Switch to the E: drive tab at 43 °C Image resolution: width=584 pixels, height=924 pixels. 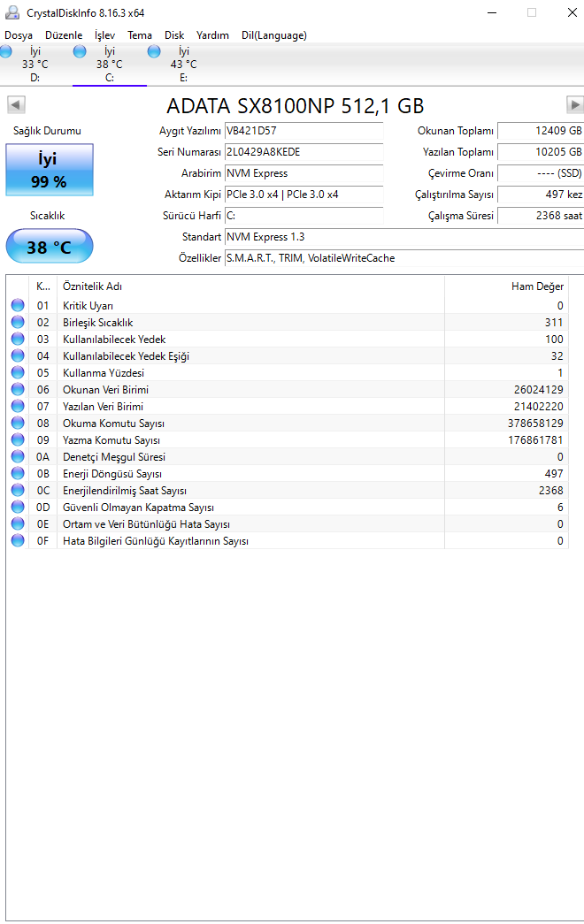click(183, 65)
